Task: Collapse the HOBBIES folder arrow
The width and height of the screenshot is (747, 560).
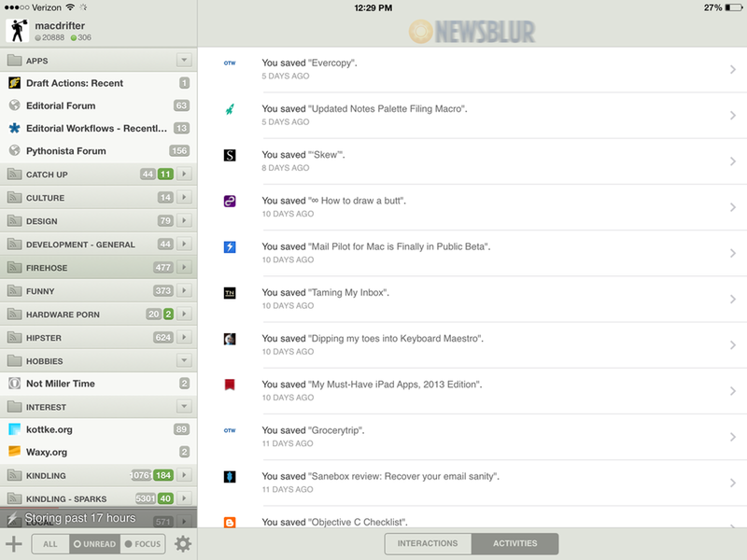Action: coord(184,360)
